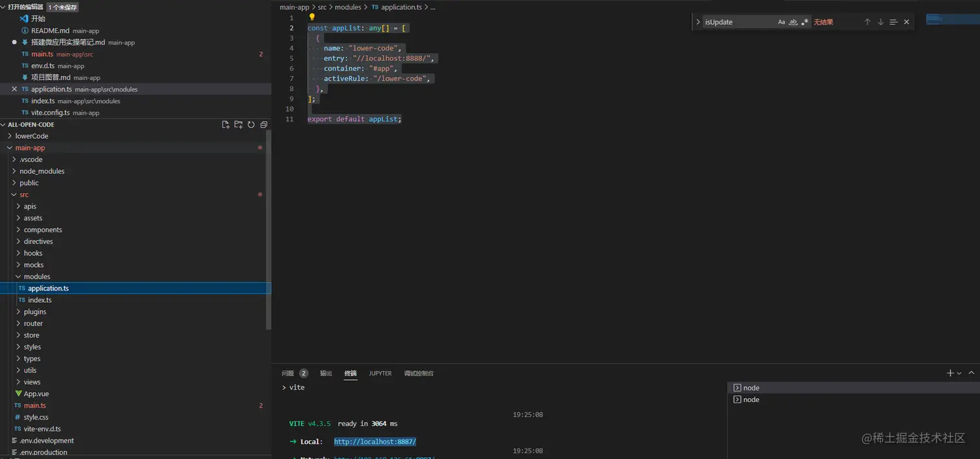
Task: Open 项目图普.md in open editors list
Action: [x=135, y=77]
